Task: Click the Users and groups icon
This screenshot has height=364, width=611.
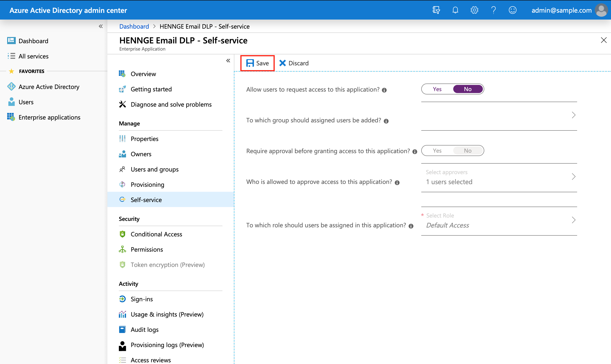Action: pos(122,169)
